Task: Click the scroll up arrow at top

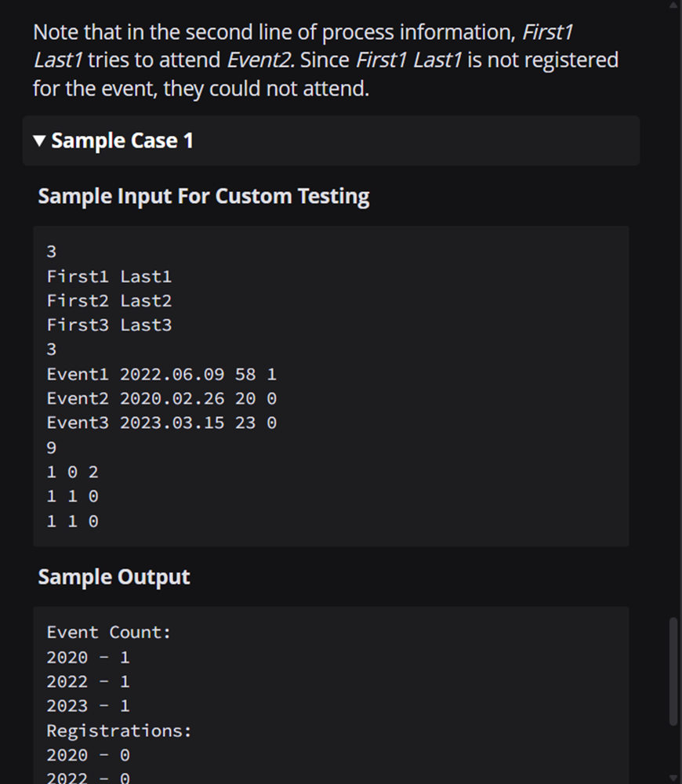Action: pos(673,4)
